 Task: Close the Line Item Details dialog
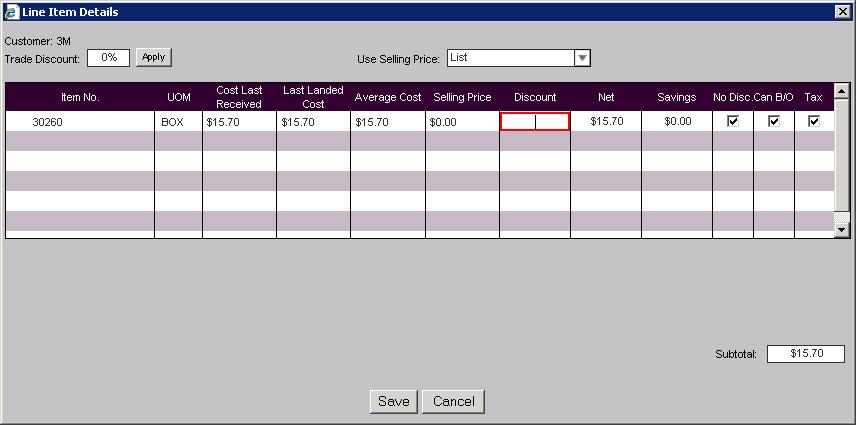click(842, 11)
